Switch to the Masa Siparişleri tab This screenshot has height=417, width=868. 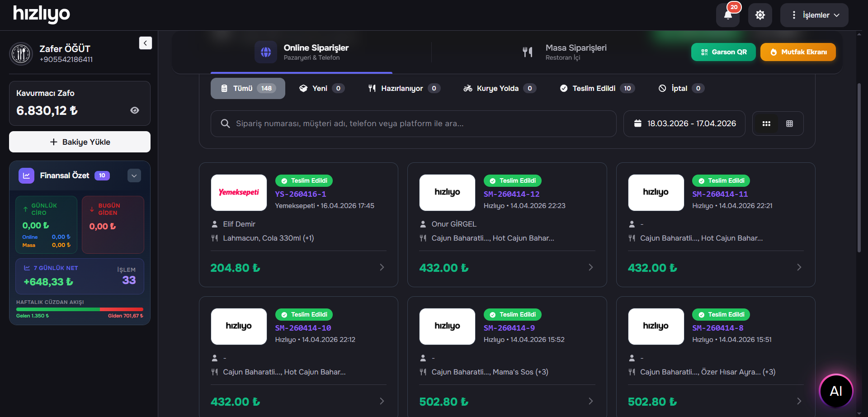pos(564,52)
